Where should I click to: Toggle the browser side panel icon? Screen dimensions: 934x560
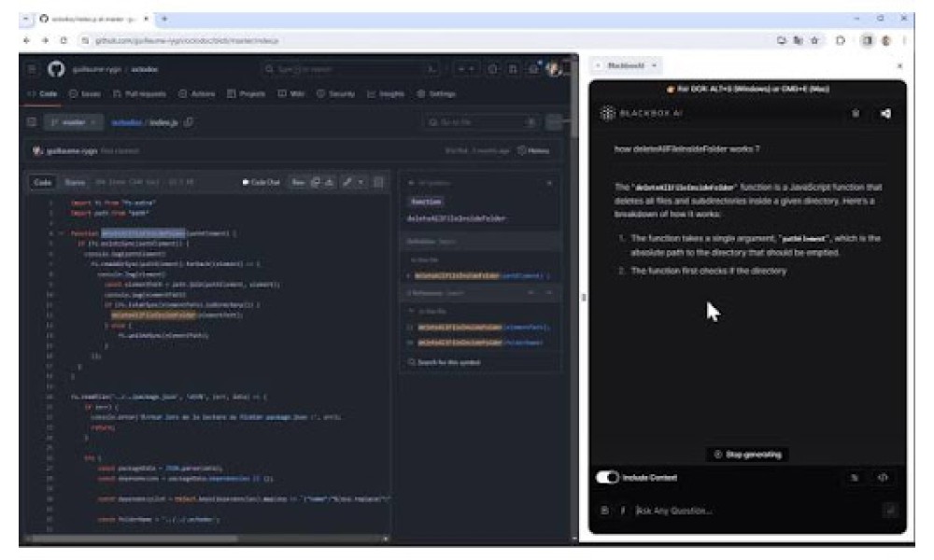point(868,40)
